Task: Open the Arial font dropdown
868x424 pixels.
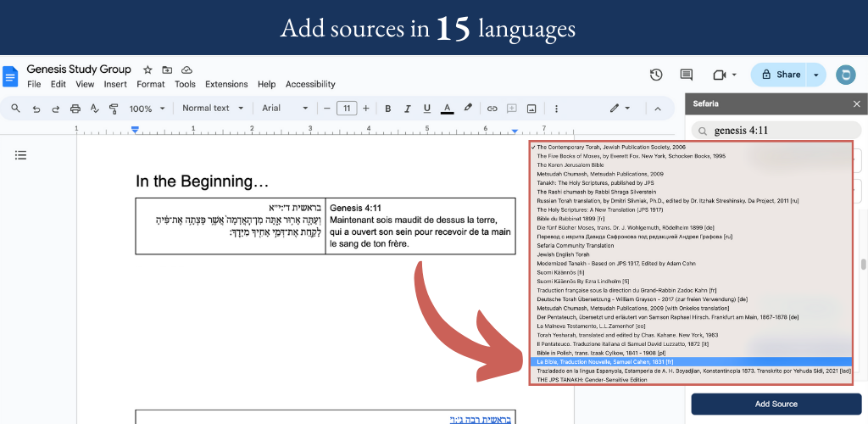Action: (285, 109)
